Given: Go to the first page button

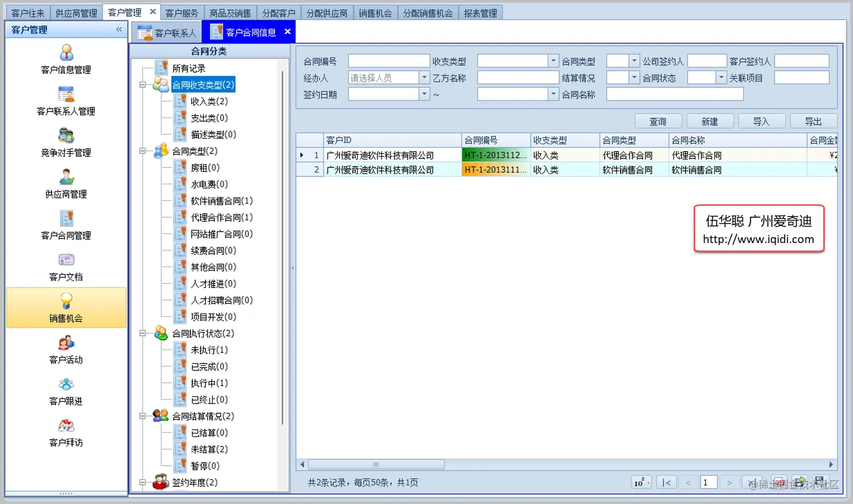Looking at the screenshot, I should [667, 483].
